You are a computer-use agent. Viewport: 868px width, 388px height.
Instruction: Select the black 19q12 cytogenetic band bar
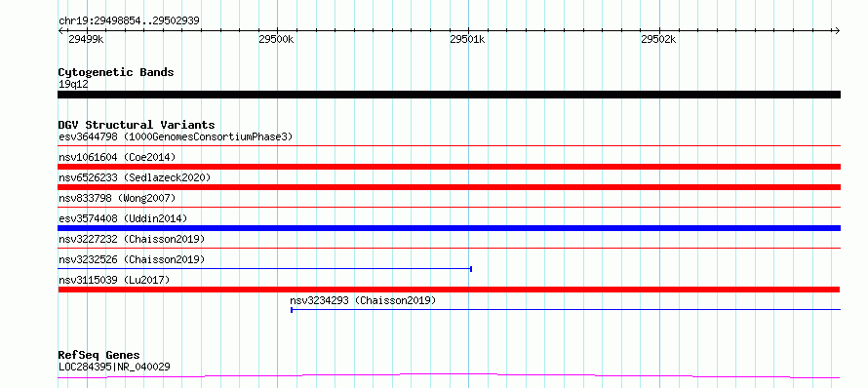449,95
